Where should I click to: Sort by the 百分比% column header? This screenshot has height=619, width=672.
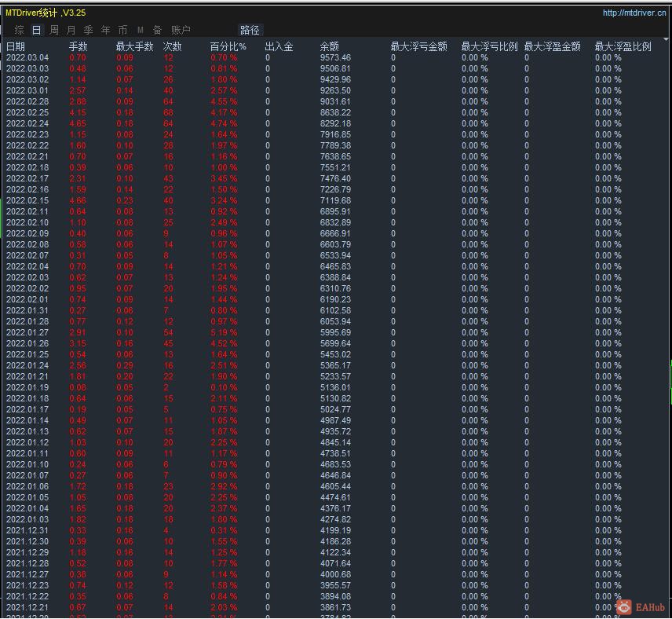(x=228, y=46)
